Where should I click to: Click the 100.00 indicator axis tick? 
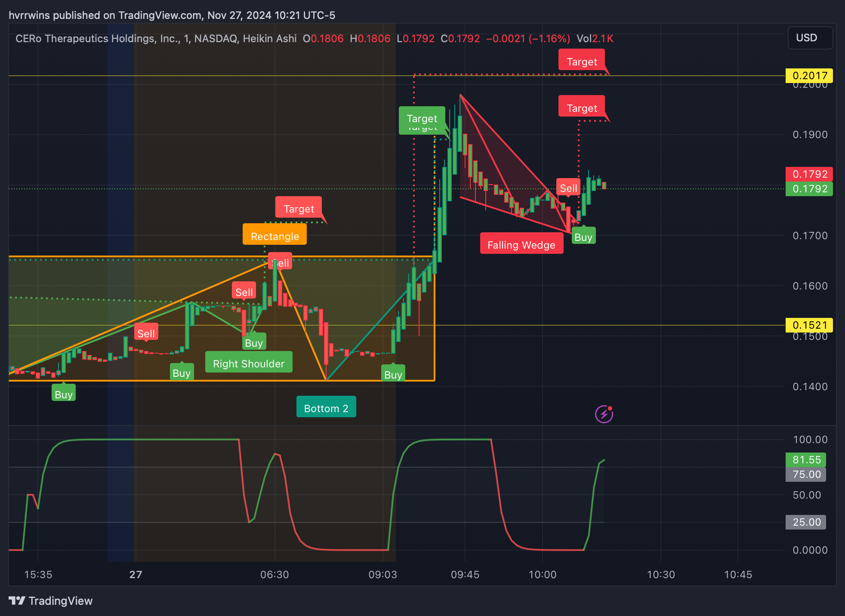point(810,440)
